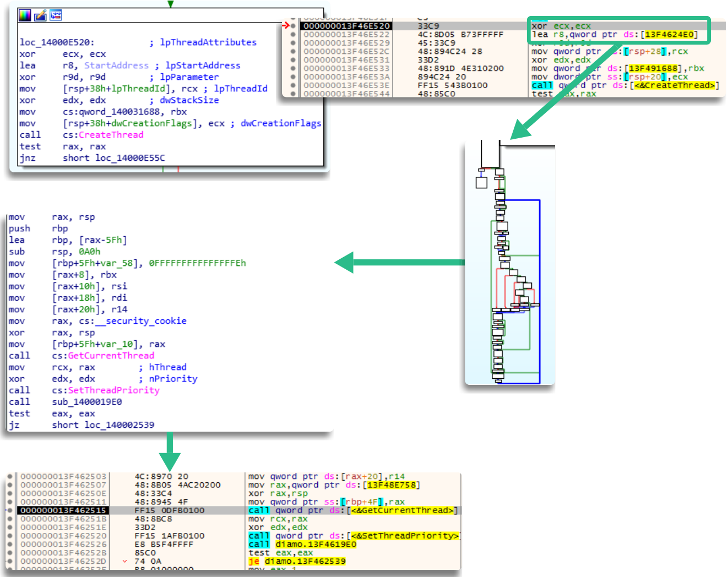This screenshot has height=577, width=728.
Task: Select the loc_14000E520 label in IDA
Action: tap(57, 42)
